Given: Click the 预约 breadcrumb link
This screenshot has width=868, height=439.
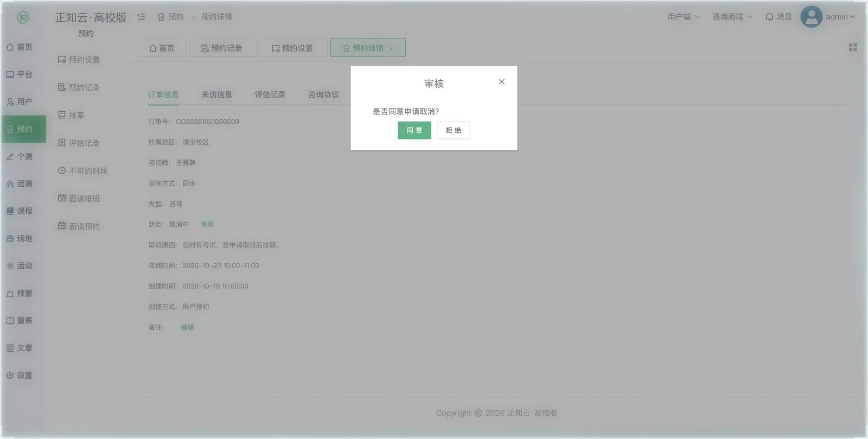Looking at the screenshot, I should pos(170,17).
